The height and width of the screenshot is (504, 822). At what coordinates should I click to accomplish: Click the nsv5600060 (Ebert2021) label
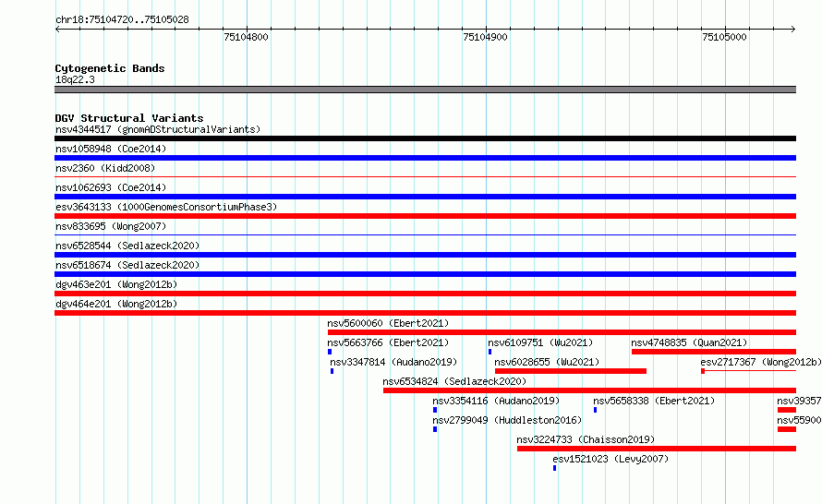pyautogui.click(x=388, y=323)
